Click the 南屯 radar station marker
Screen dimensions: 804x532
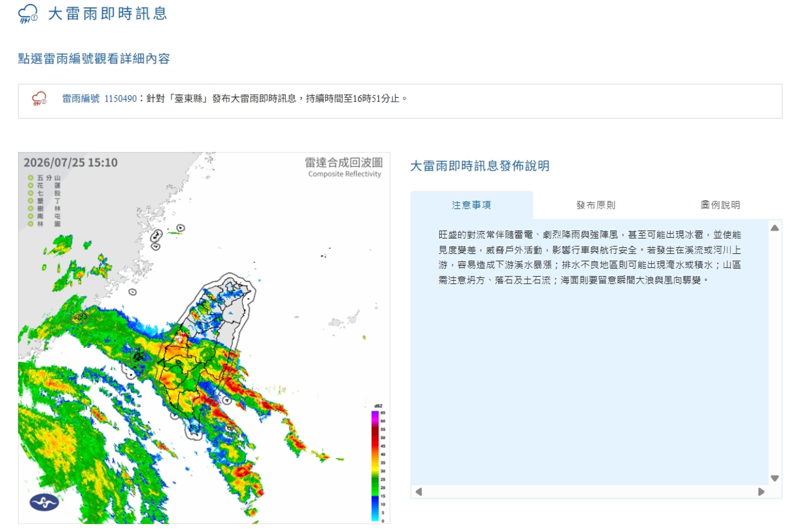(x=30, y=216)
